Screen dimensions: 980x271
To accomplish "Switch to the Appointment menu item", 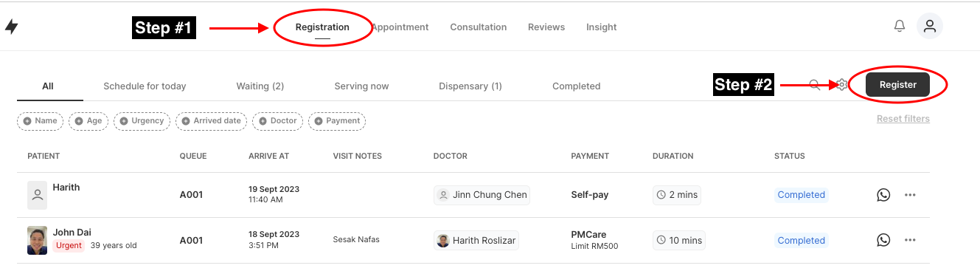I will tap(400, 27).
